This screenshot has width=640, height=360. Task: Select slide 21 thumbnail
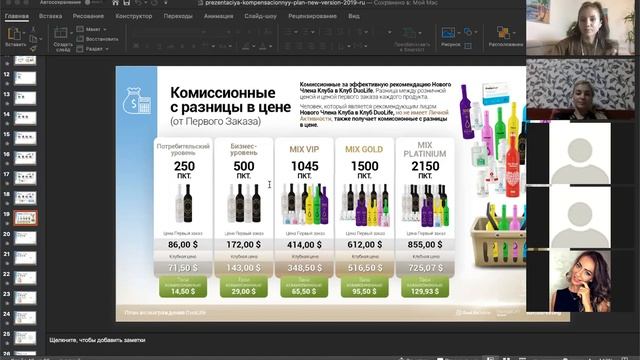[25, 258]
